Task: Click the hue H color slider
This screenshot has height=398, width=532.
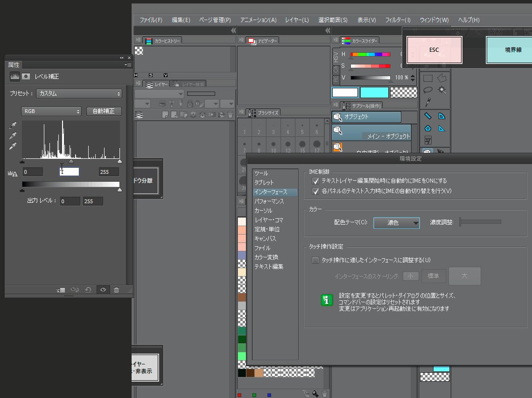Action: (370, 54)
